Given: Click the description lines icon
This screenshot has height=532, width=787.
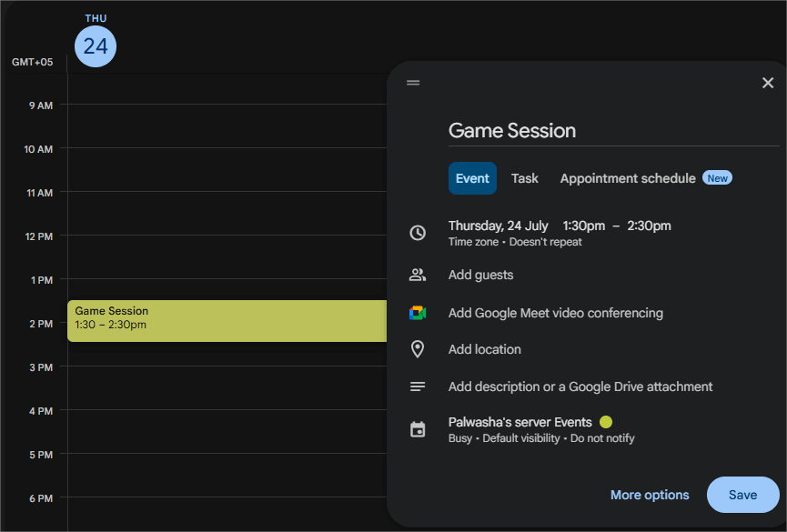Looking at the screenshot, I should 418,386.
